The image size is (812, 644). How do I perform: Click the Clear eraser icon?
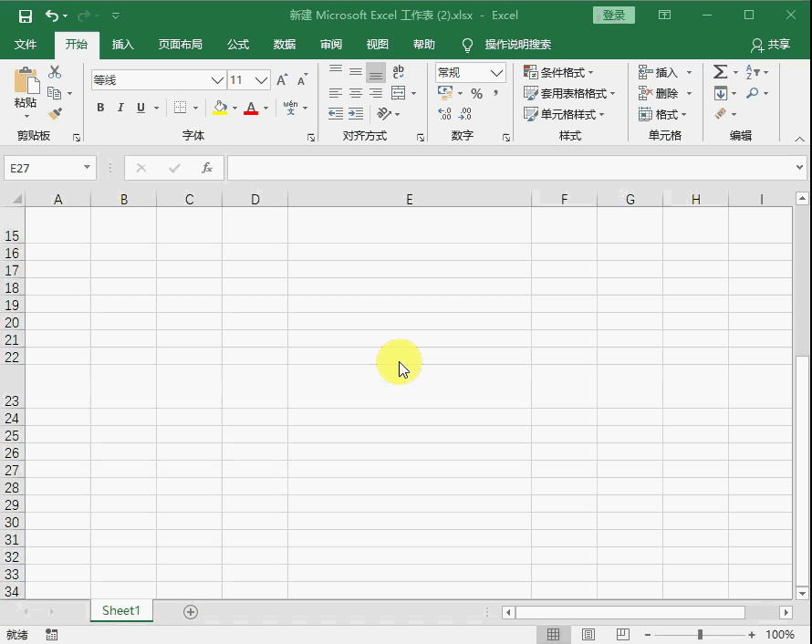click(721, 113)
